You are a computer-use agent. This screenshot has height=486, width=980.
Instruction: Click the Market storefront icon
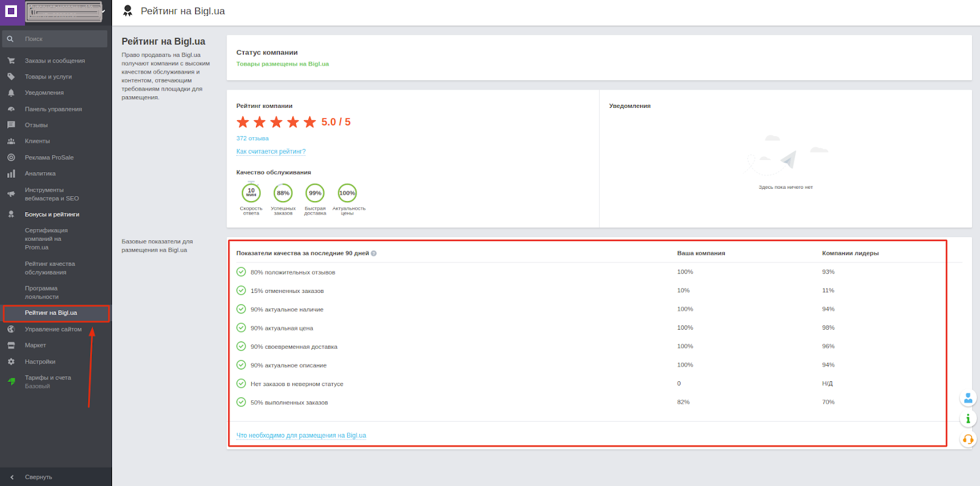[x=11, y=345]
